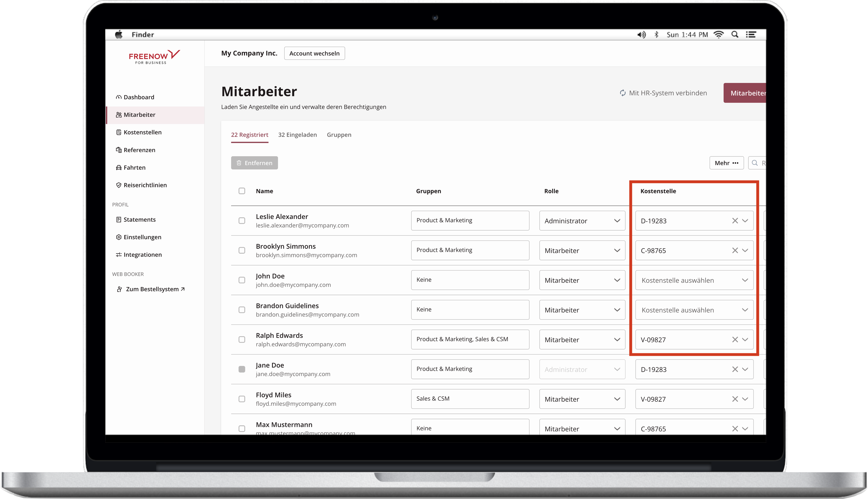Open the Finder menu in menu bar
868x499 pixels.
pyautogui.click(x=143, y=34)
